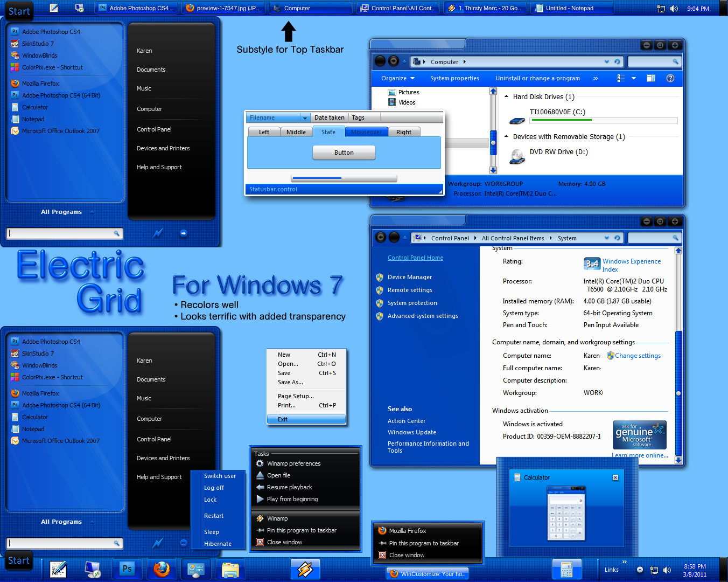Choose Page Setup... in the file menu

[296, 396]
